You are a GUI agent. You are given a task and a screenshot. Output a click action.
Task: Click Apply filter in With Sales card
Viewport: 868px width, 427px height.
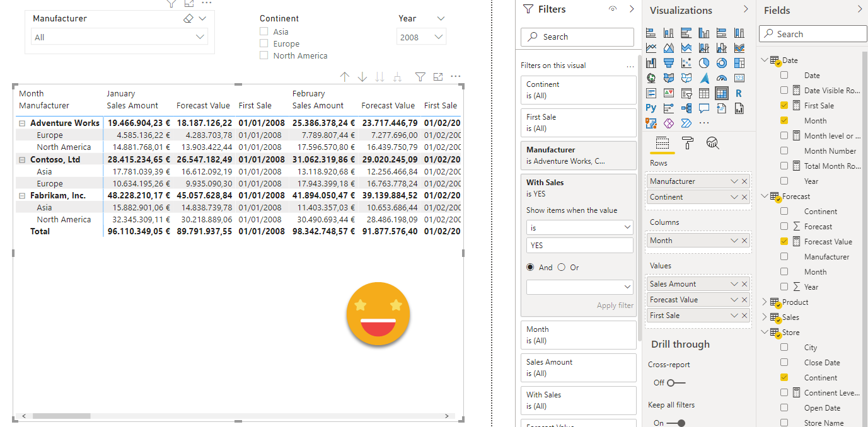(x=615, y=305)
